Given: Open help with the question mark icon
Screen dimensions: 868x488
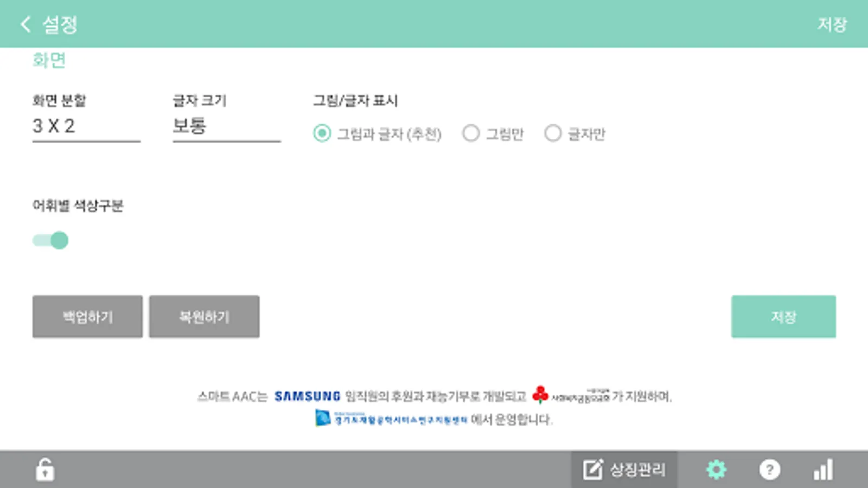Looking at the screenshot, I should pyautogui.click(x=769, y=470).
